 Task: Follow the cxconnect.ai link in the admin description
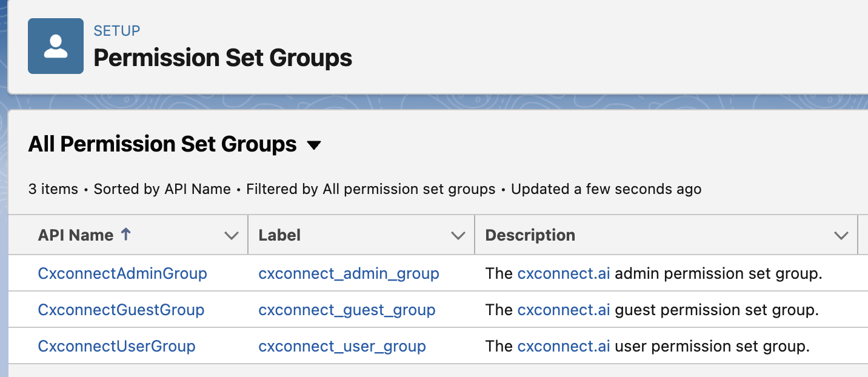click(563, 273)
